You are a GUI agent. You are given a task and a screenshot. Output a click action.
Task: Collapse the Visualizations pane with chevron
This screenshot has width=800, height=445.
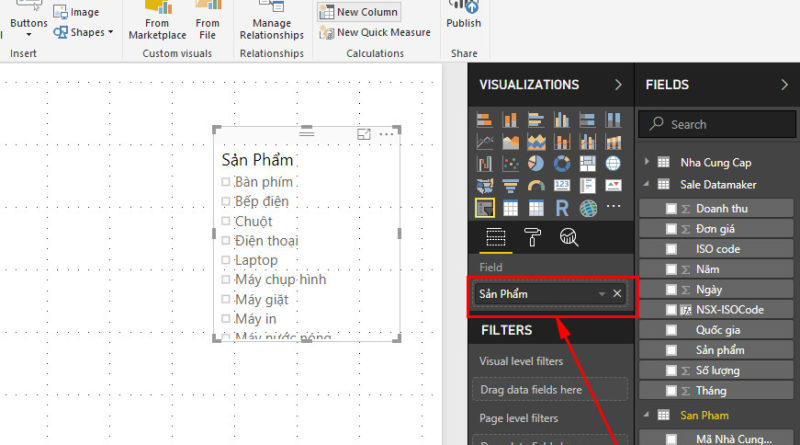click(x=618, y=85)
